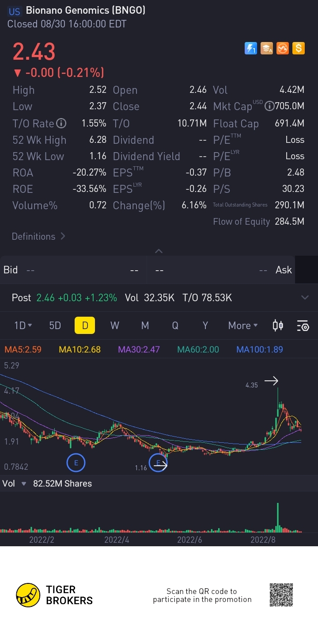Expand the Post market row chevron
The height and width of the screenshot is (644, 318).
pyautogui.click(x=305, y=298)
